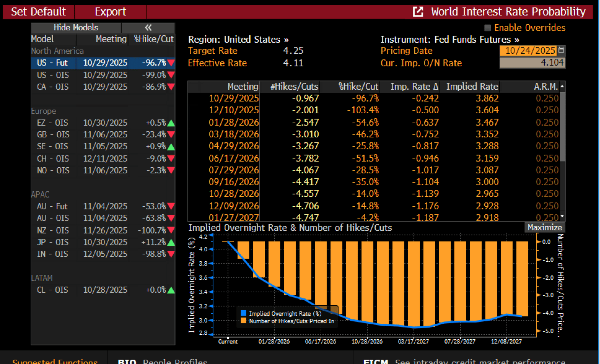Expand the Region: United States selector
Screen dimensions: 600x364
(x=238, y=40)
